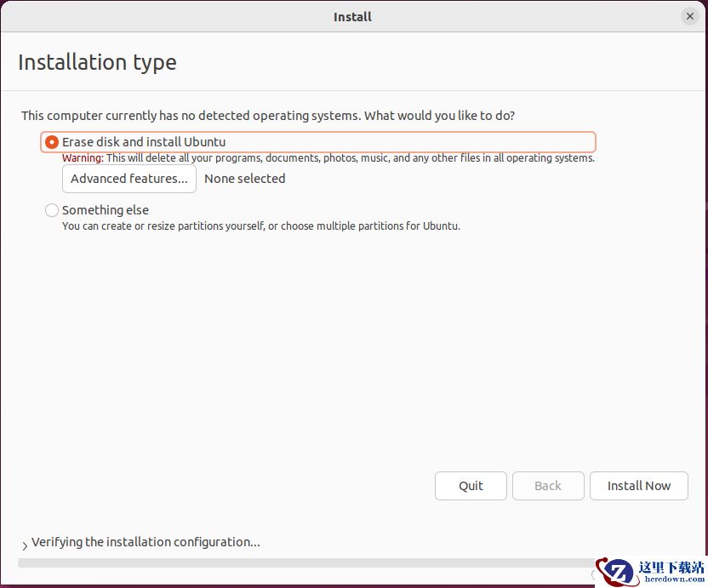Click the Install Now button
This screenshot has height=588, width=708.
pyautogui.click(x=639, y=486)
